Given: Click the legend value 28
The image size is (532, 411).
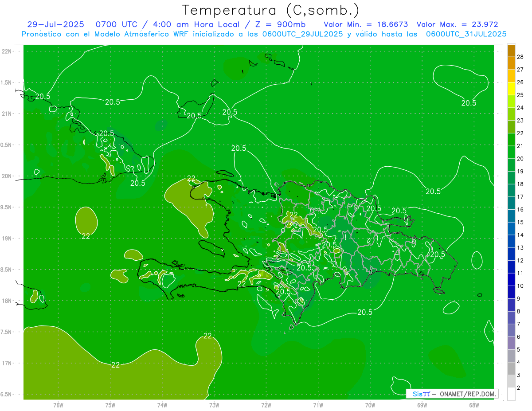Looking at the screenshot, I should pyautogui.click(x=520, y=56).
